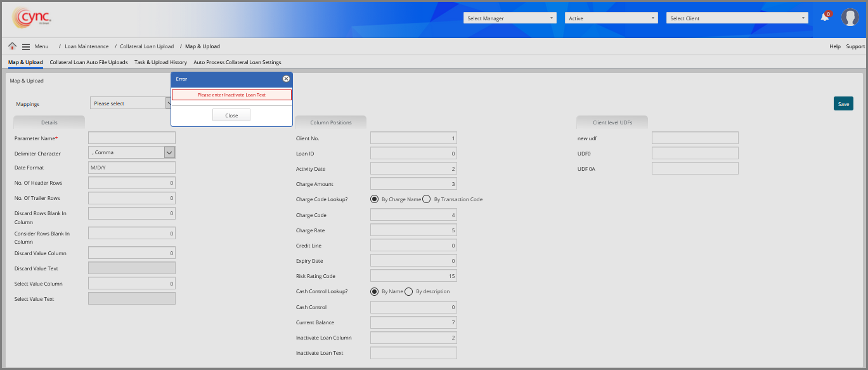Click the Inactivate Loan Text field
Screen dimensions: 868x370
click(x=413, y=353)
